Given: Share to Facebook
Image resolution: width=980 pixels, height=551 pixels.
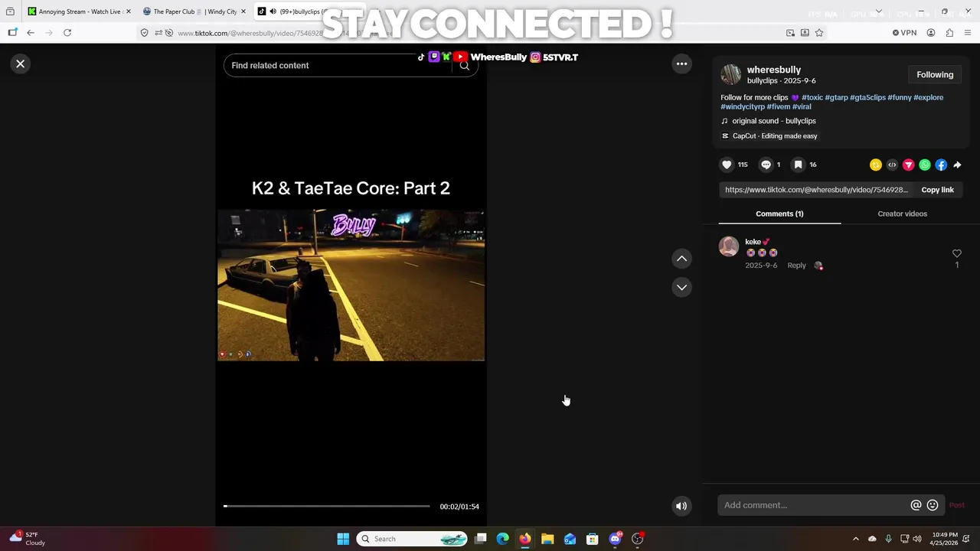Looking at the screenshot, I should click(x=941, y=165).
